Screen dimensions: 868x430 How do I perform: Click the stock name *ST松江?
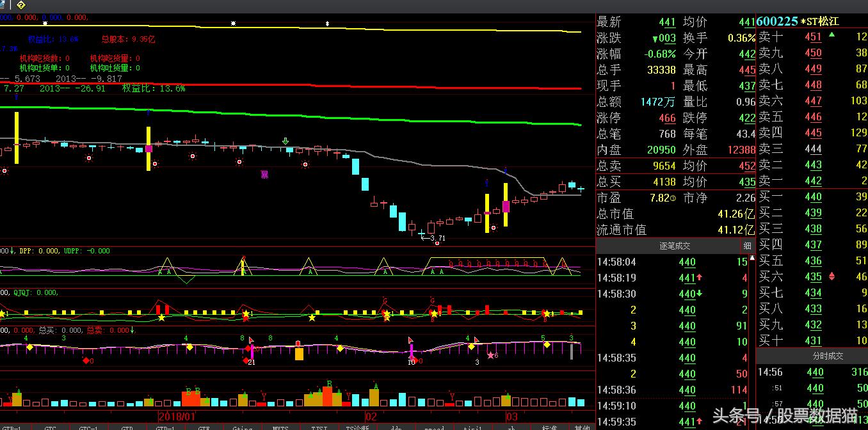(820, 21)
